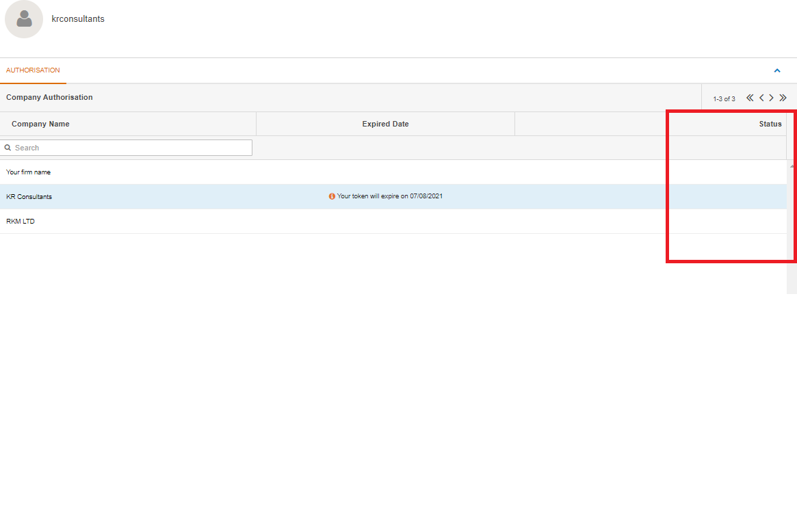
Task: Switch to the AUTHORISATION tab
Action: (32, 70)
